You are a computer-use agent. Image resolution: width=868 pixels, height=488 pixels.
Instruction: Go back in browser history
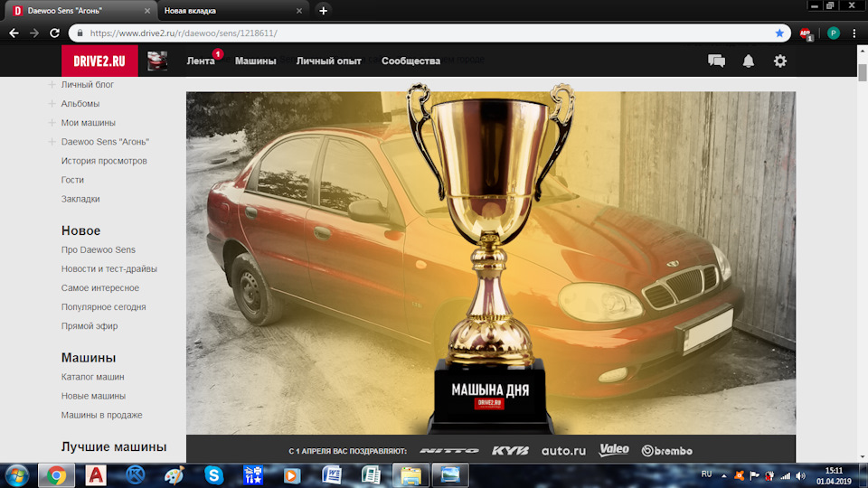14,33
